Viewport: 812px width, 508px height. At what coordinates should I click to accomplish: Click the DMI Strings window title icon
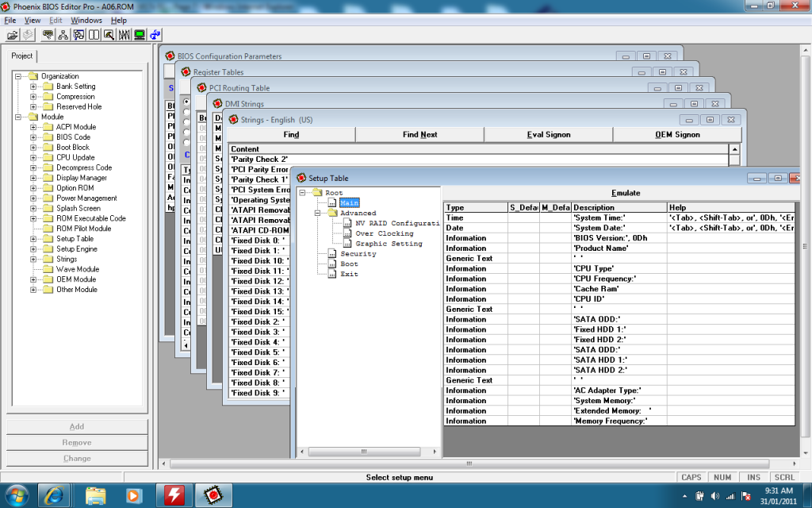[217, 103]
